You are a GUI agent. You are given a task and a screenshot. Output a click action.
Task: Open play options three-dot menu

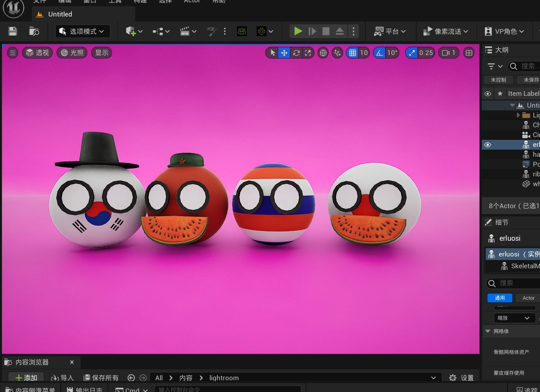tap(353, 31)
